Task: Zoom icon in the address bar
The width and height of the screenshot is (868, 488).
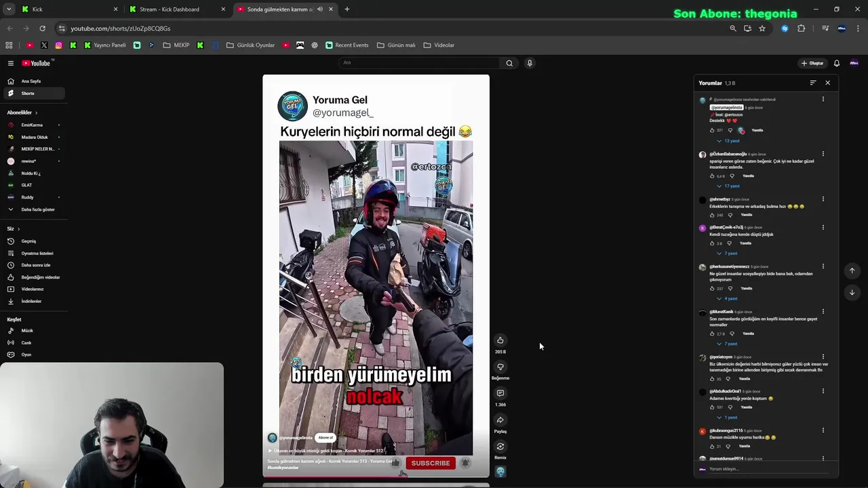Action: 732,28
